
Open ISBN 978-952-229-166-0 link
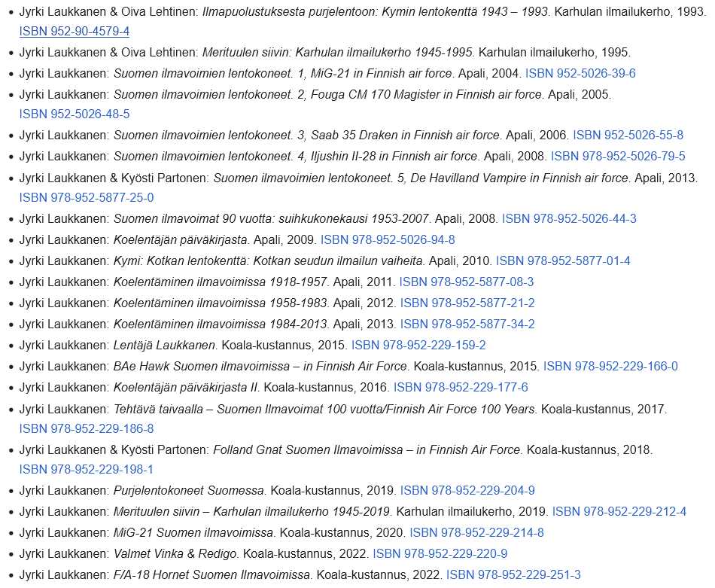pos(610,367)
